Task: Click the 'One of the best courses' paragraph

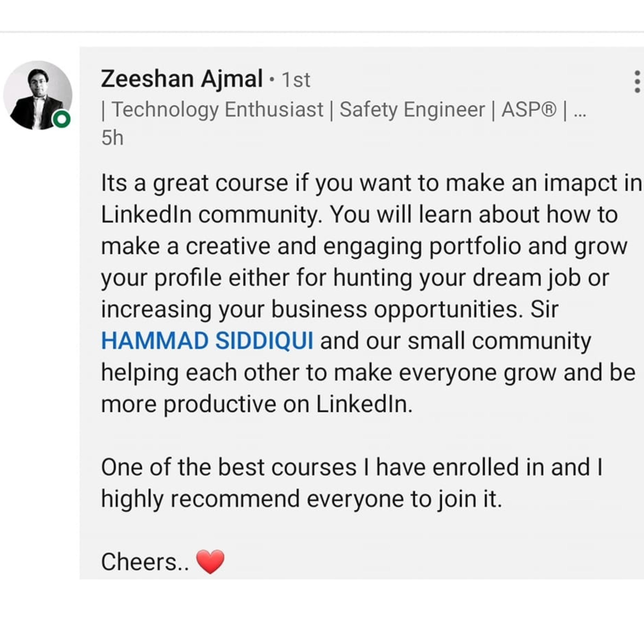Action: (x=352, y=483)
